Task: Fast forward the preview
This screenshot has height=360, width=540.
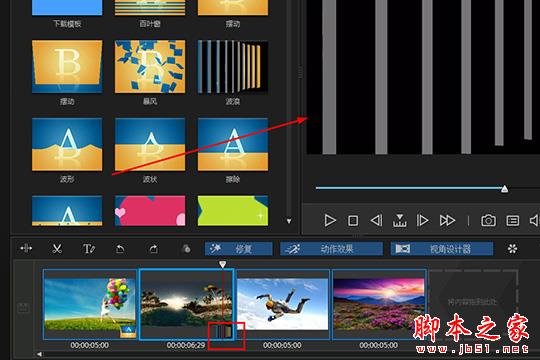Action: coord(447,220)
